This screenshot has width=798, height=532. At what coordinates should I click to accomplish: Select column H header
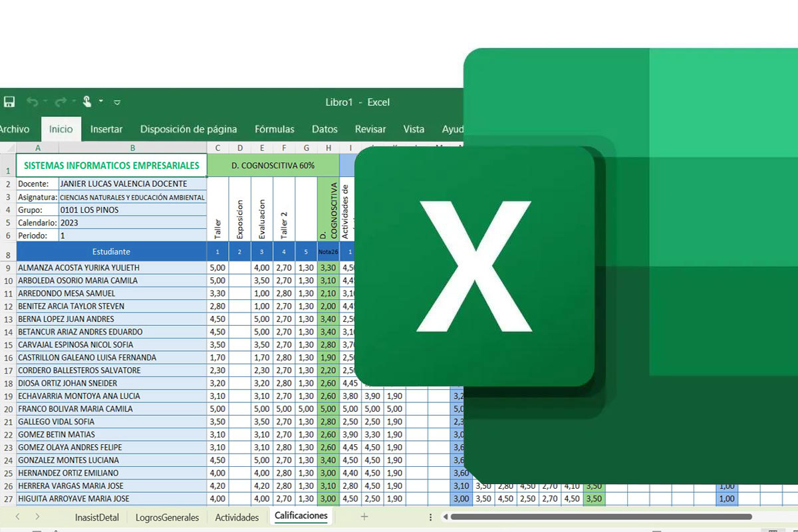point(329,148)
